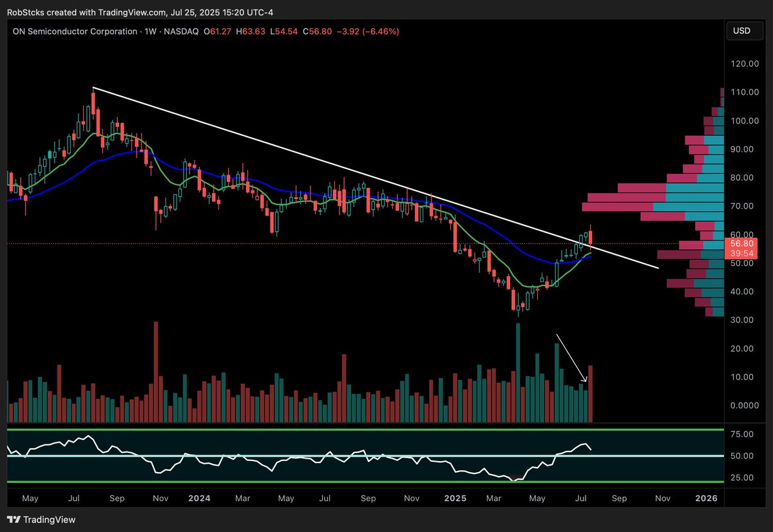Click the ON Semiconductor Corporation symbol title

pos(75,31)
